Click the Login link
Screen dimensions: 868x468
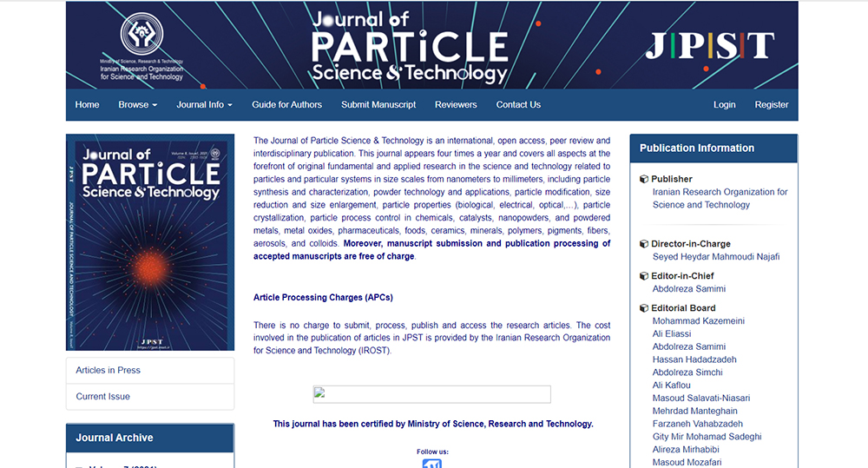click(724, 105)
